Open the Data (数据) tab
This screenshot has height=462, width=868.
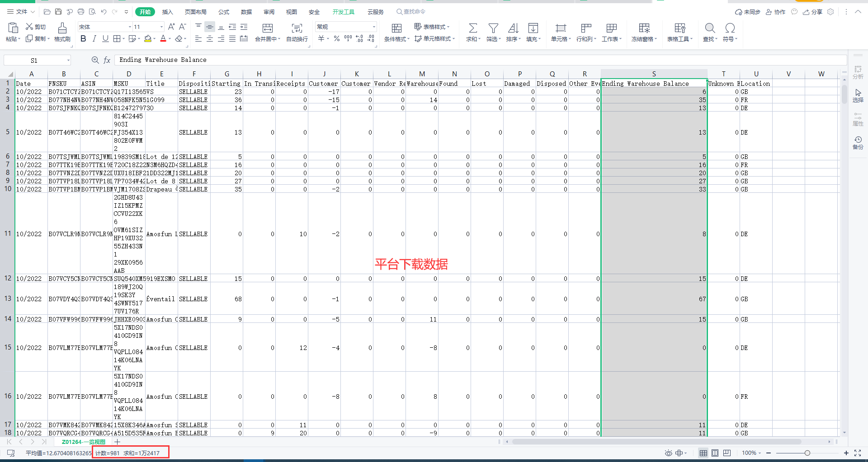coord(246,12)
